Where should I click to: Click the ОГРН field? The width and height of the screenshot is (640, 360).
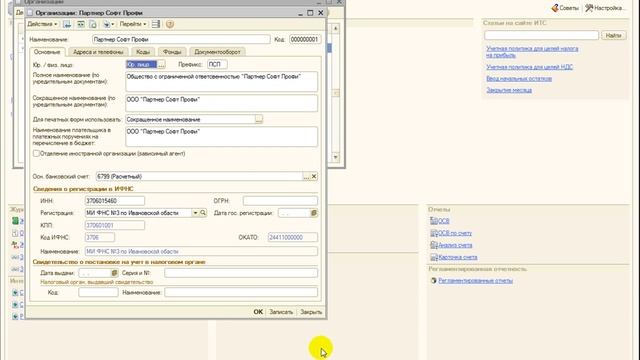point(280,201)
